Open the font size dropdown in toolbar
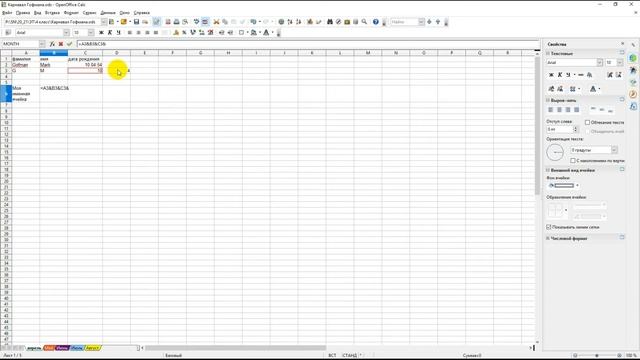 point(91,32)
